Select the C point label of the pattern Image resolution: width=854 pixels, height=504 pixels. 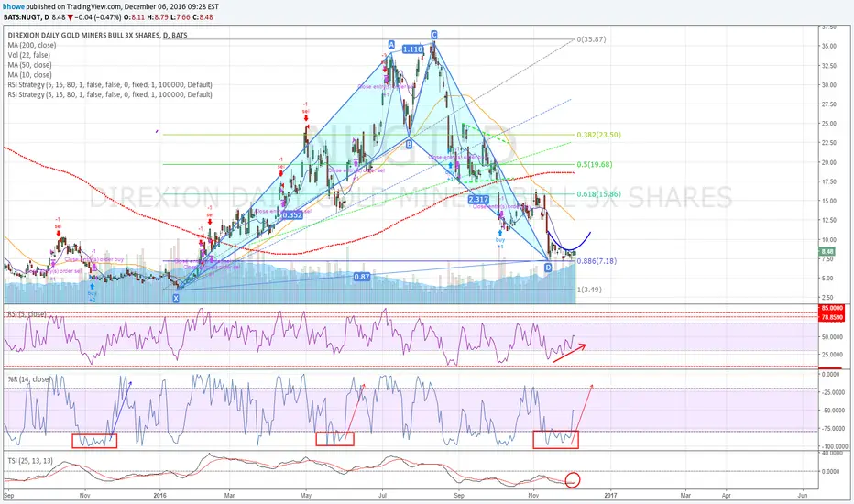click(434, 35)
